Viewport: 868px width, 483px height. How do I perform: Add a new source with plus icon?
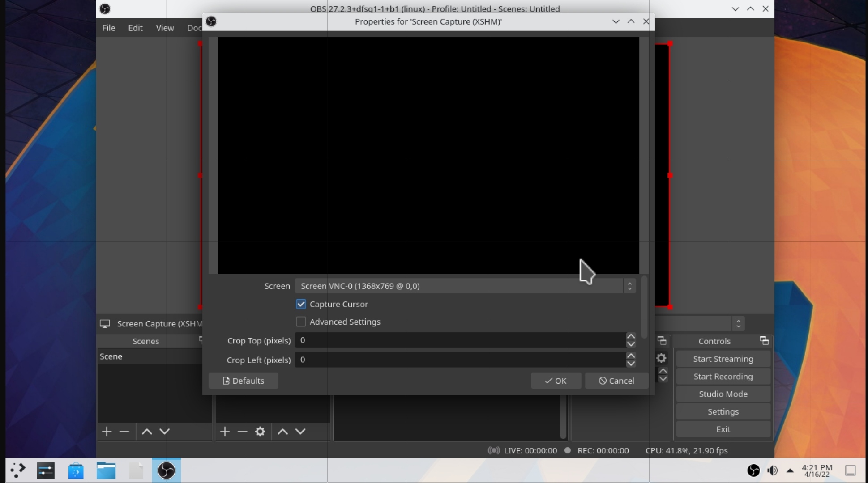click(x=225, y=431)
